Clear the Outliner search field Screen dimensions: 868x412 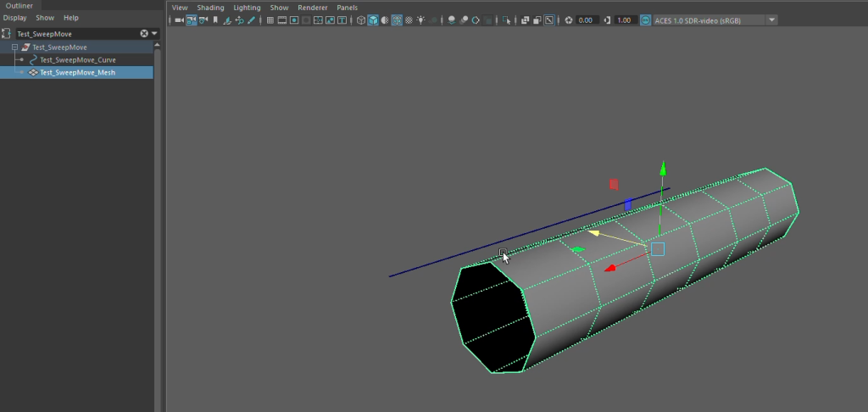144,34
